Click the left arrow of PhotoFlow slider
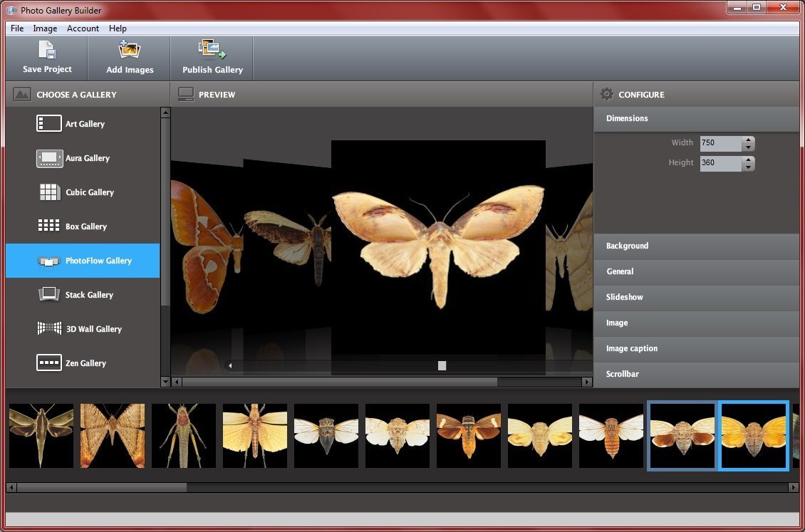 (230, 366)
